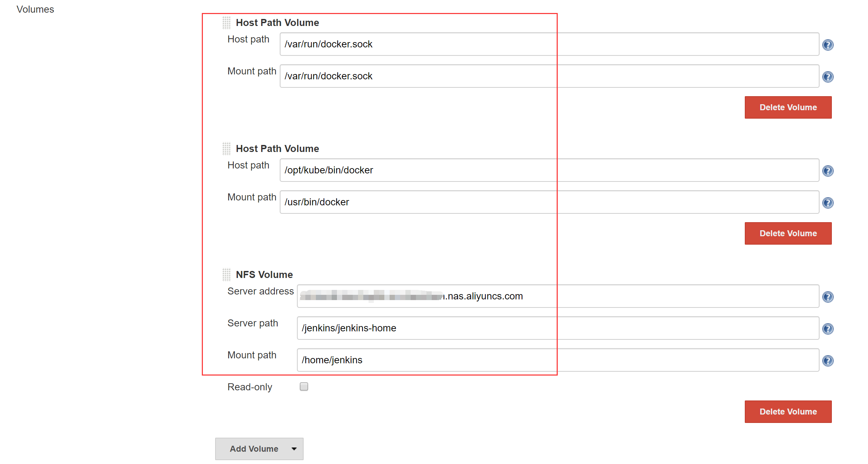Click the /home/jenkins Mount path field
Screen dimensions: 868x464
[x=558, y=360]
